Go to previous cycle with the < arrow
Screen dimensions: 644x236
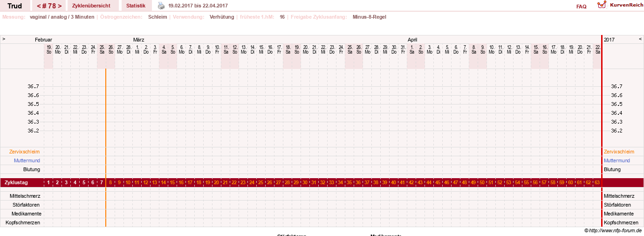pyautogui.click(x=39, y=6)
